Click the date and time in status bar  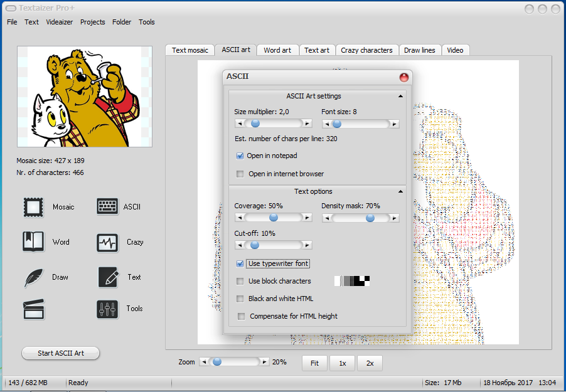tap(520, 383)
